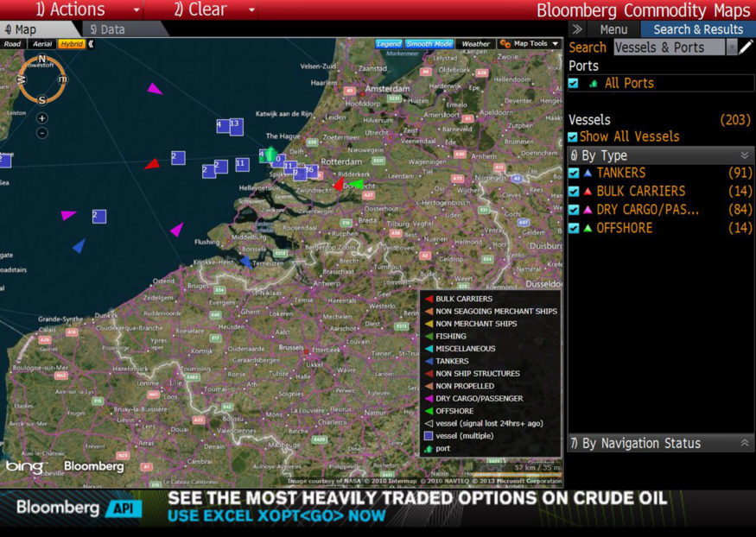Click the magenta vessel north of the cluster 4
The image size is (756, 537).
click(x=155, y=89)
